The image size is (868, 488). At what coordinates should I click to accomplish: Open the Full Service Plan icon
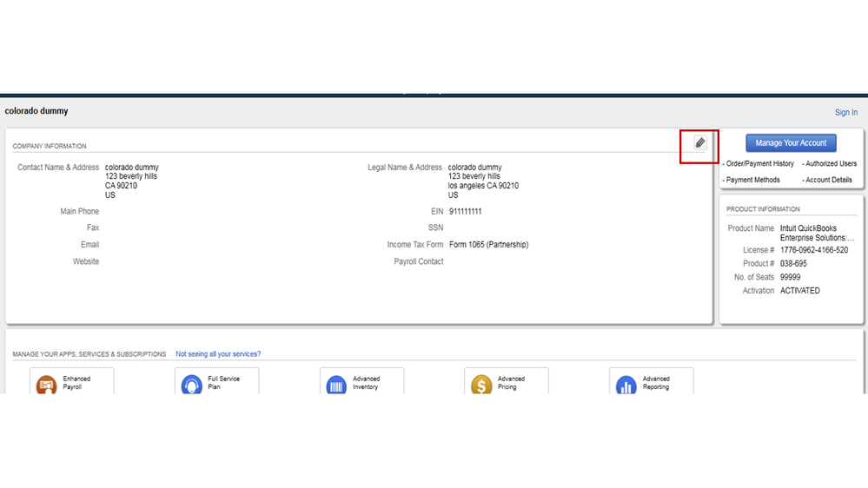[x=191, y=385]
